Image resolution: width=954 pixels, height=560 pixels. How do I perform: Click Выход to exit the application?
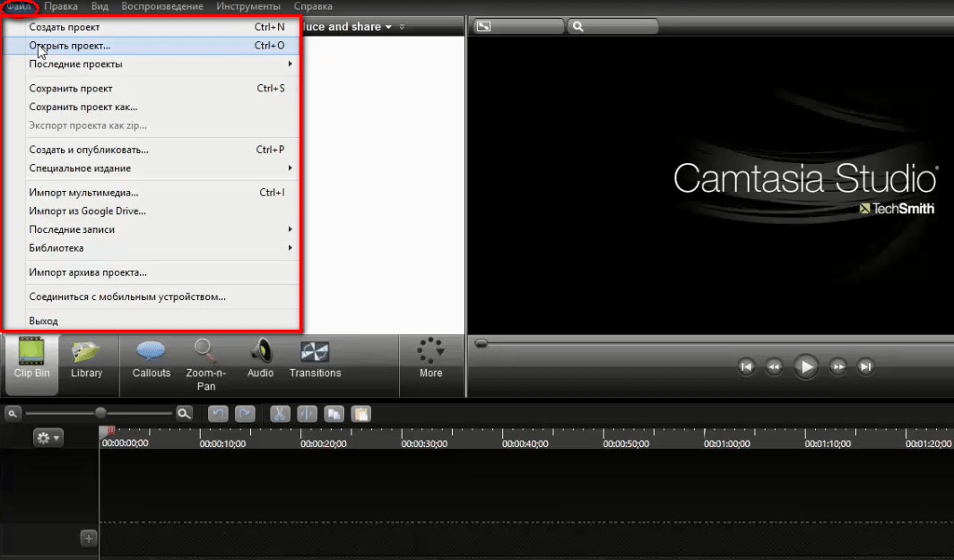pyautogui.click(x=44, y=321)
